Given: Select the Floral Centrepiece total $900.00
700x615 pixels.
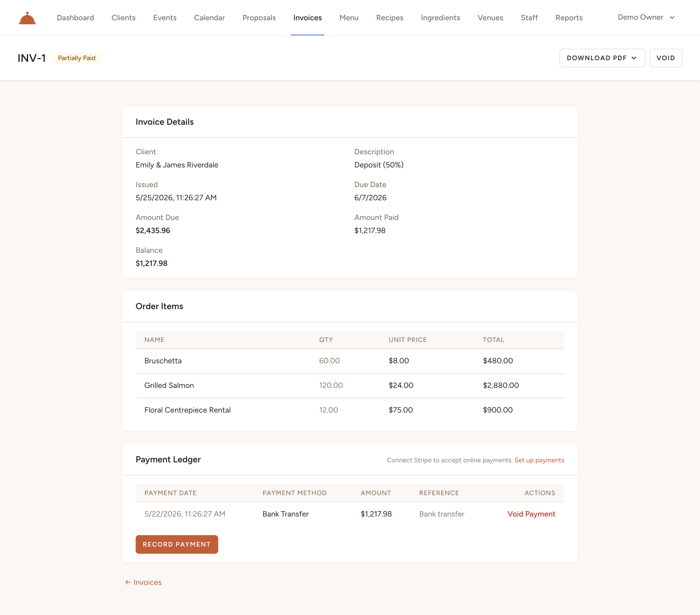Looking at the screenshot, I should 498,410.
